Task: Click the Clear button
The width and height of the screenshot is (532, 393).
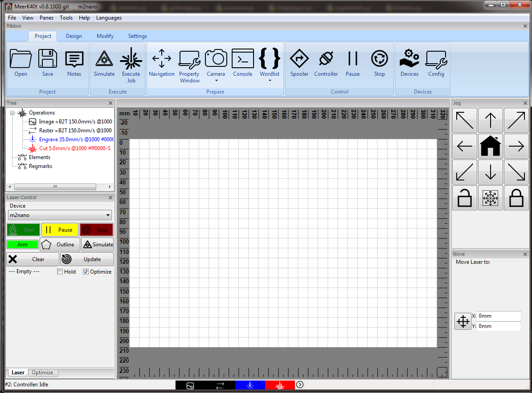Action: coord(33,259)
